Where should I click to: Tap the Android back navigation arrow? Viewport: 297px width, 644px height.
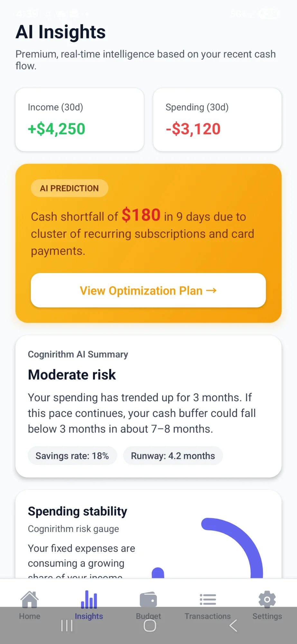coord(233,625)
